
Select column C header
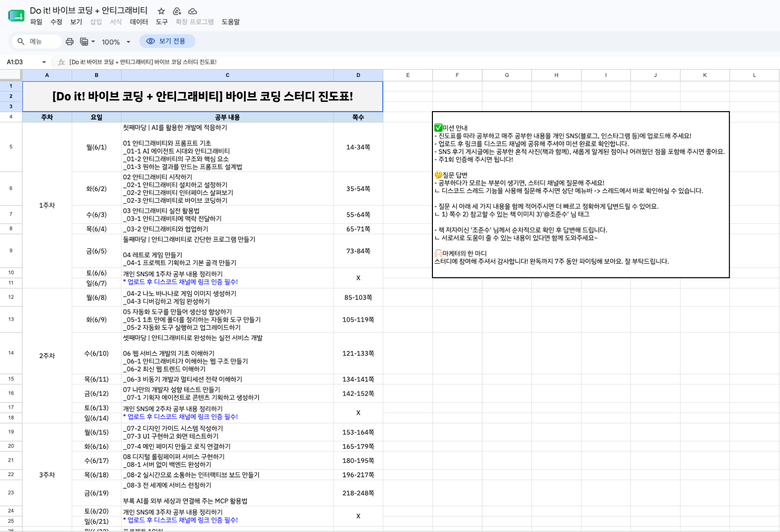[227, 75]
